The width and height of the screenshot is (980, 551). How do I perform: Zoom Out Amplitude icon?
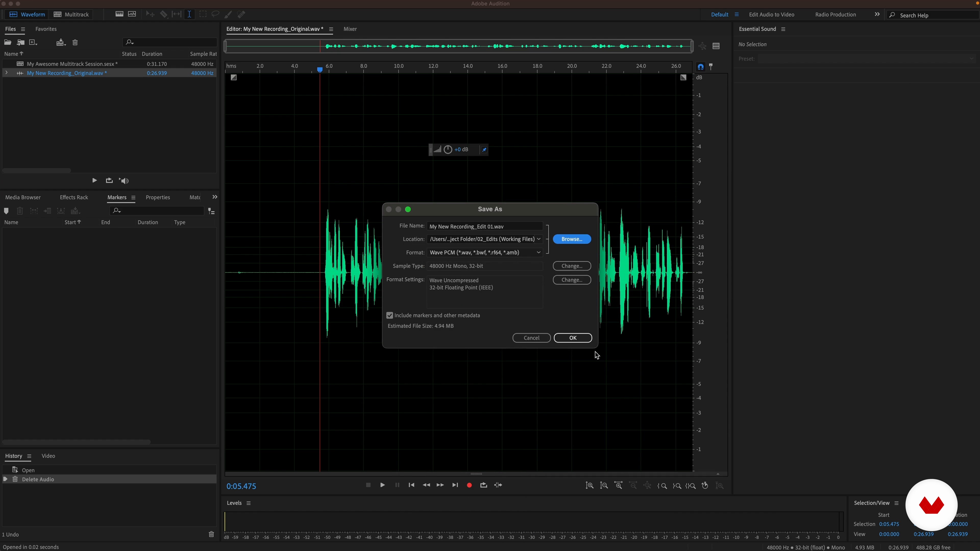point(604,486)
